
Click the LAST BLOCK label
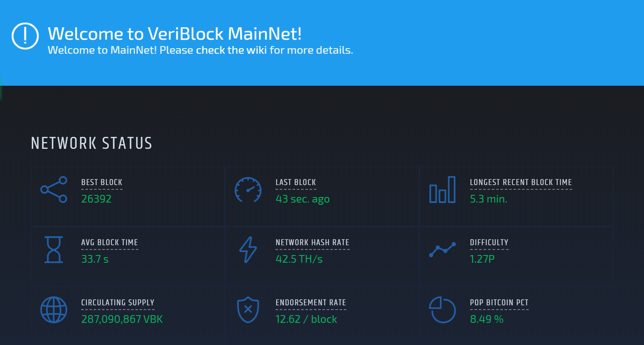click(296, 183)
